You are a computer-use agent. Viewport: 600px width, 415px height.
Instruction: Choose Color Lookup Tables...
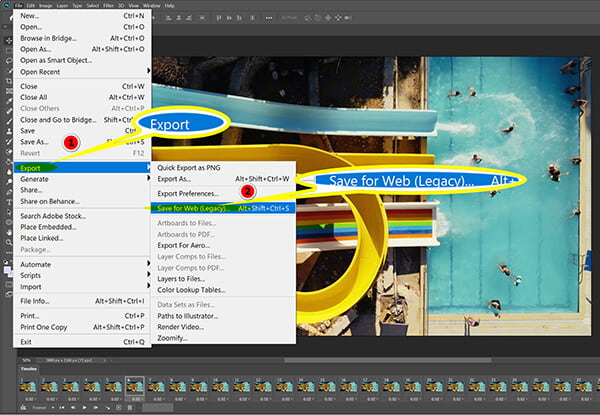(x=223, y=290)
